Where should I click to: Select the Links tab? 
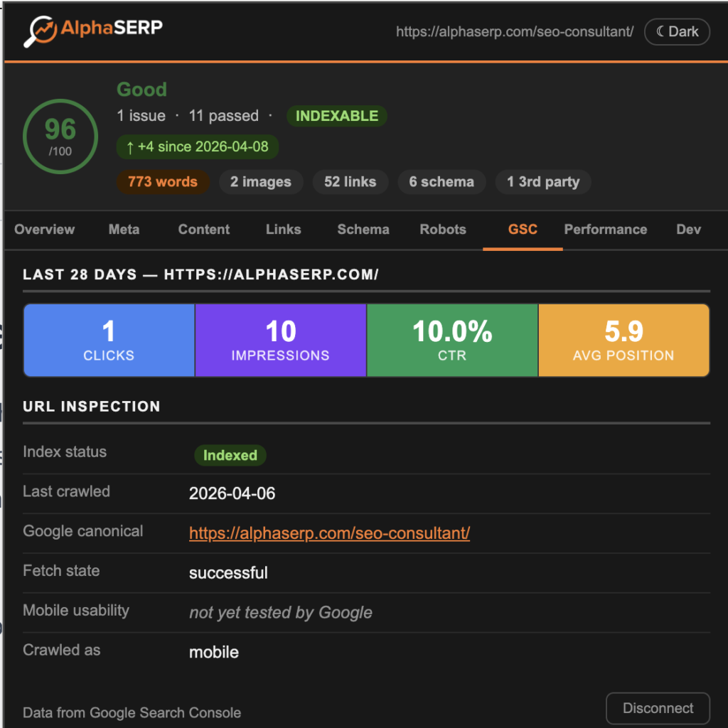283,230
